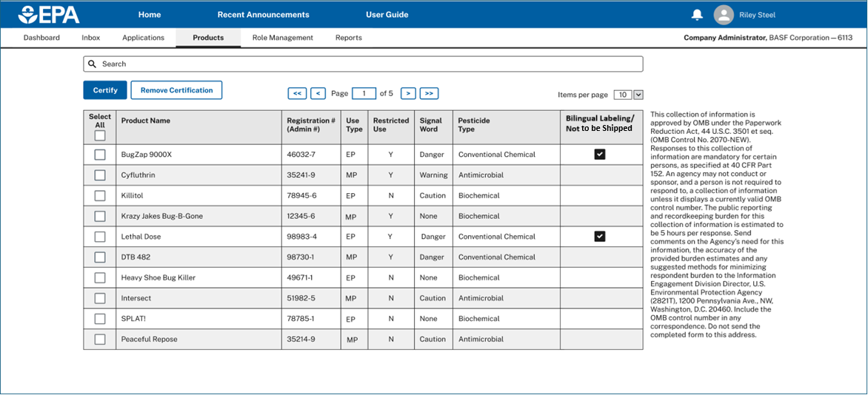Viewport: 868px width, 395px height.
Task: Switch to the Reports tab
Action: (x=348, y=38)
